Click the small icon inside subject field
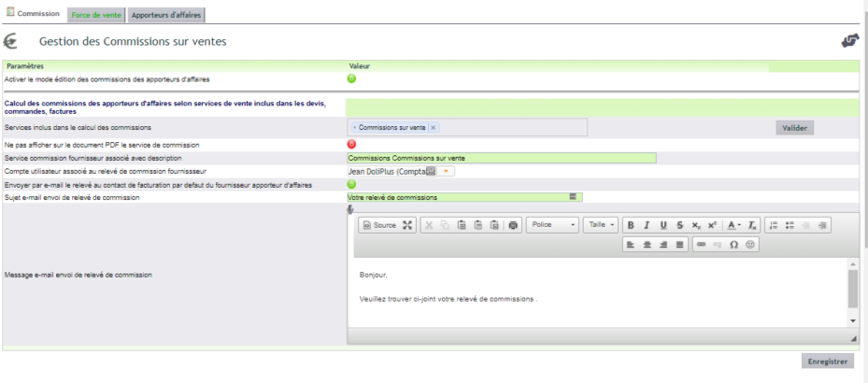The image size is (868, 383). tap(573, 196)
